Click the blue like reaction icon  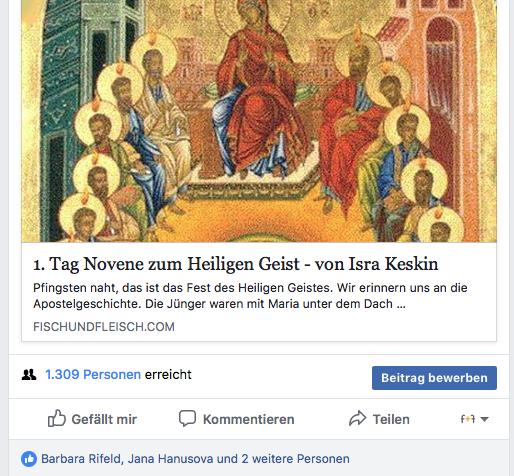[x=29, y=459]
